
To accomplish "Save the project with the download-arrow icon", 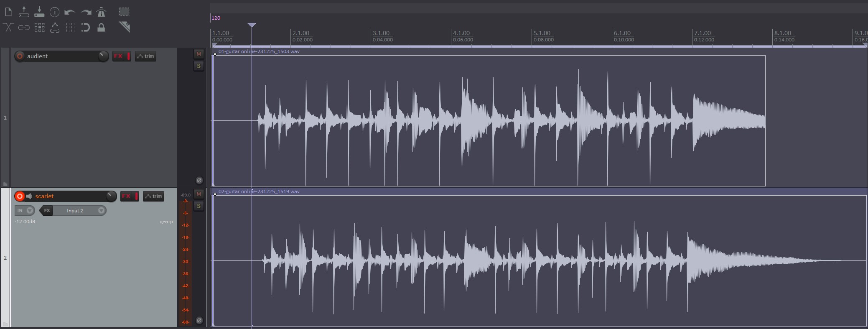I will point(39,12).
